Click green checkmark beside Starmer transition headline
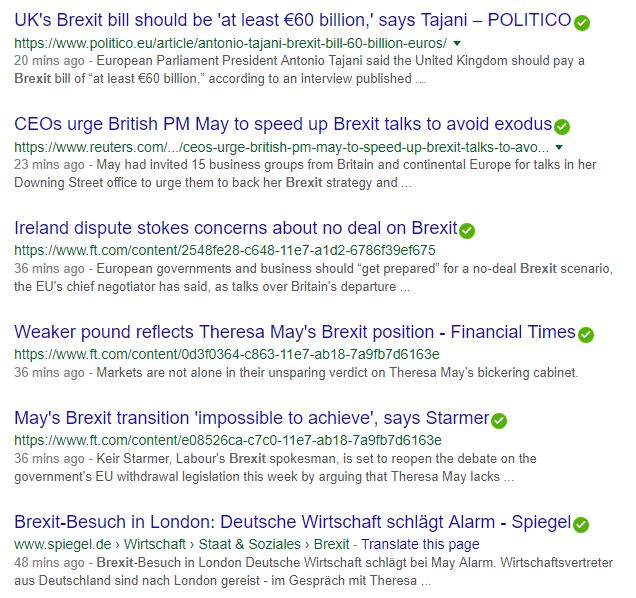Image resolution: width=636 pixels, height=598 pixels. coord(499,421)
